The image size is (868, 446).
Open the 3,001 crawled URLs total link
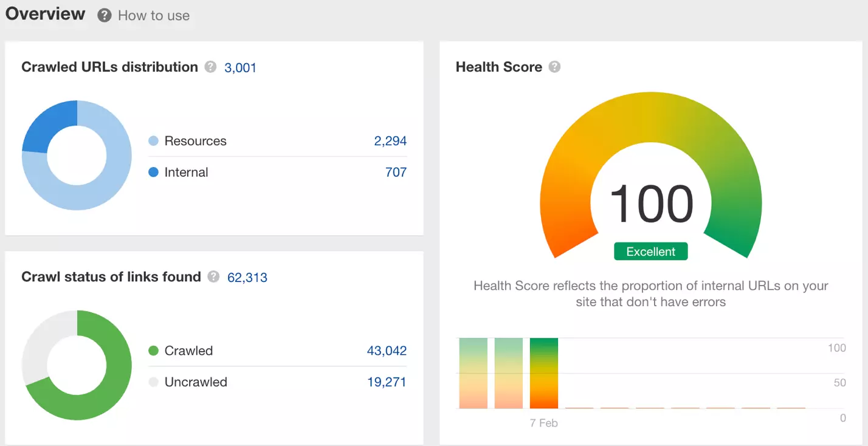coord(240,67)
